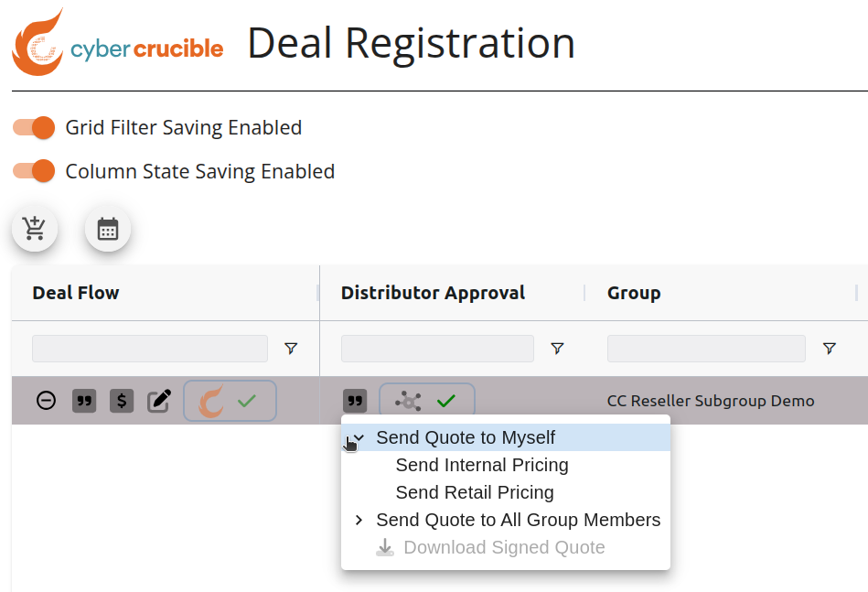
Task: Click the Group column filter text box
Action: [x=706, y=349]
